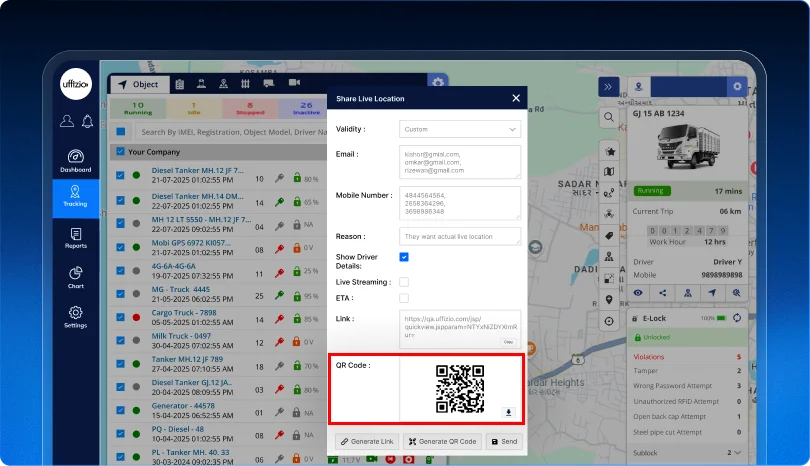Open the Validity dropdown

point(460,129)
